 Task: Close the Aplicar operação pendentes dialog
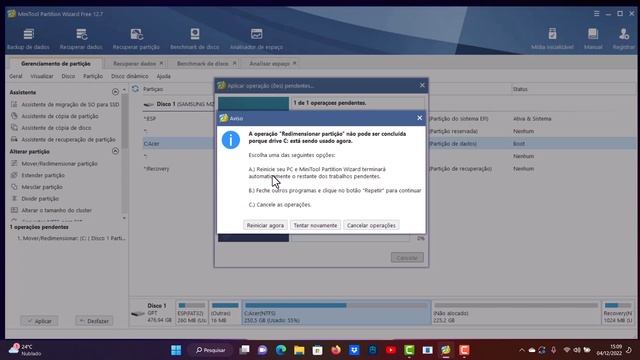coord(422,85)
